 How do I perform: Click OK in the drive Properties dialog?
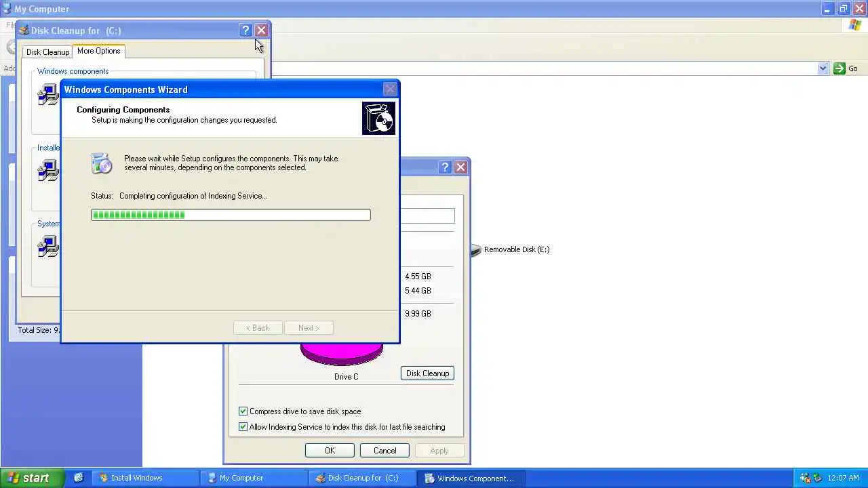(x=330, y=451)
